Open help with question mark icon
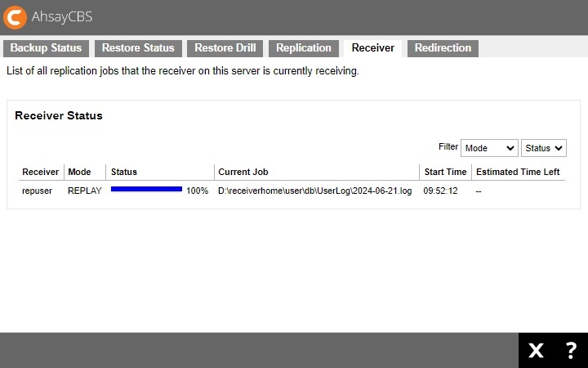The width and height of the screenshot is (588, 368). click(x=571, y=351)
